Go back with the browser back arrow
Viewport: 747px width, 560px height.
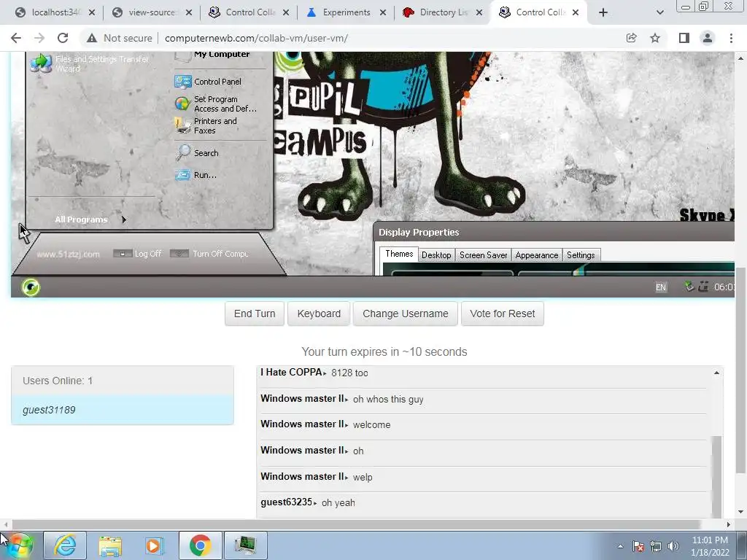tap(16, 38)
